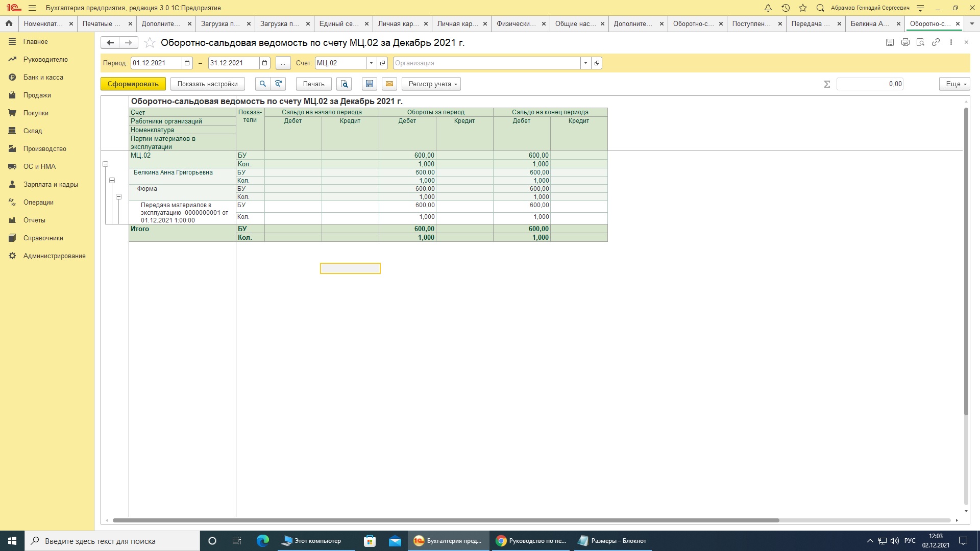The image size is (980, 551).
Task: Click the global search magnifier icon
Action: click(x=820, y=8)
